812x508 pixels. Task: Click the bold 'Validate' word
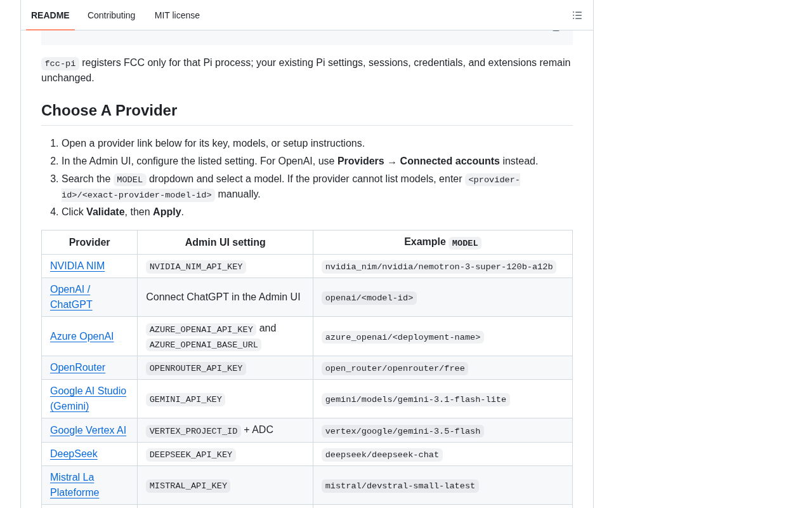click(x=105, y=212)
